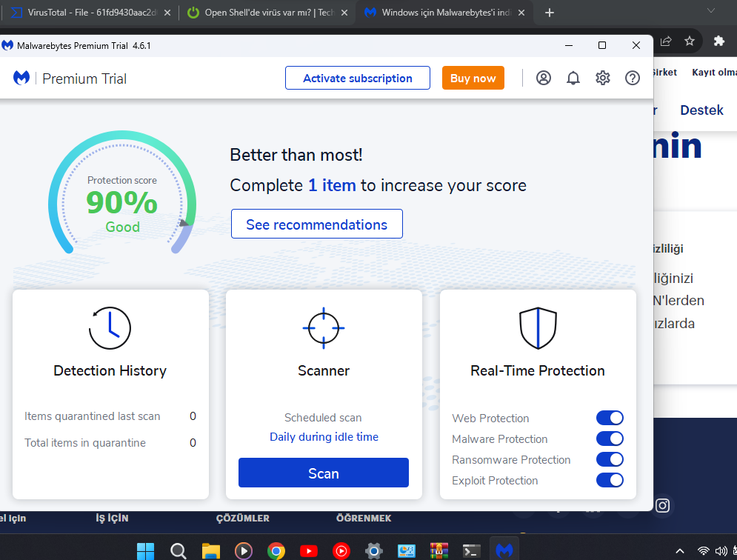The image size is (737, 560).
Task: Click See recommendations
Action: coord(317,224)
